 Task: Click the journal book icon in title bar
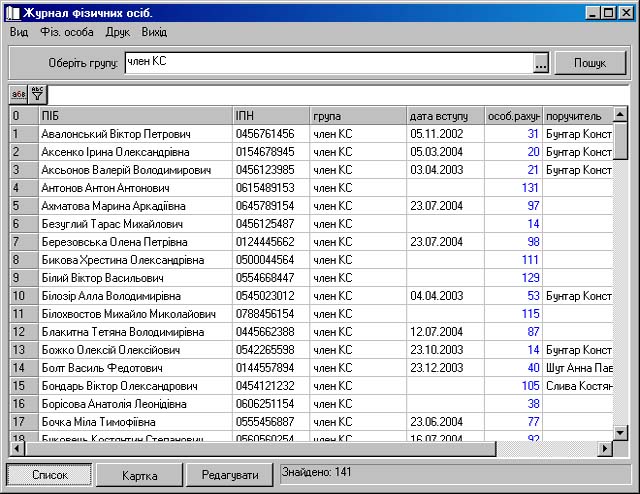tap(13, 13)
